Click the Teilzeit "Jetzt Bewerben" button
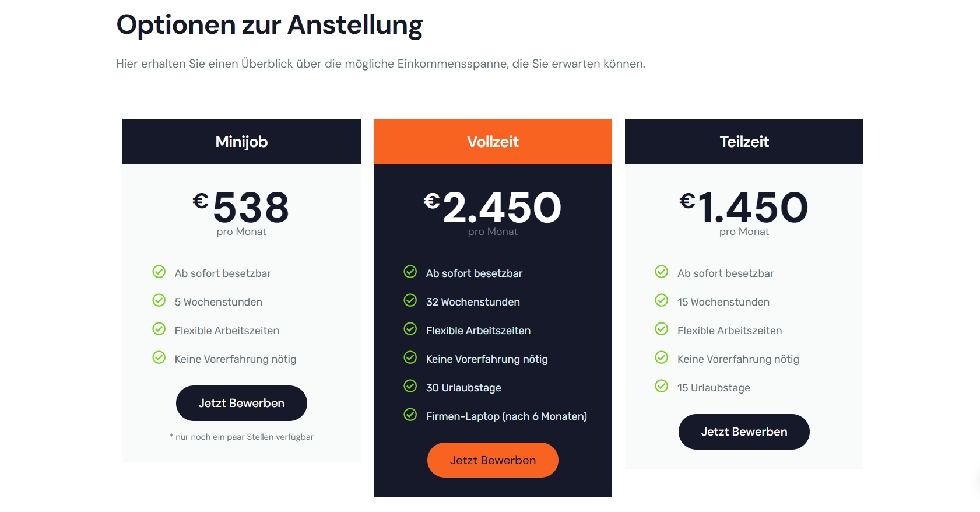The width and height of the screenshot is (980, 512). [744, 432]
